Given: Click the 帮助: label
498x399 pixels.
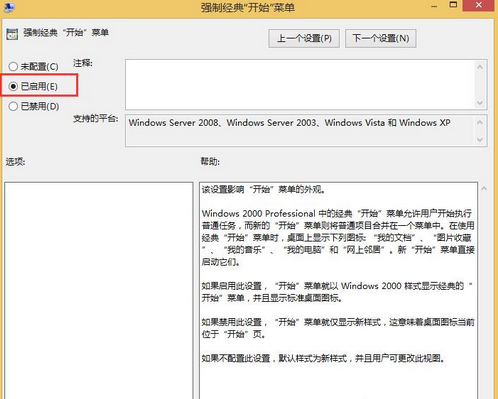Looking at the screenshot, I should pos(210,162).
